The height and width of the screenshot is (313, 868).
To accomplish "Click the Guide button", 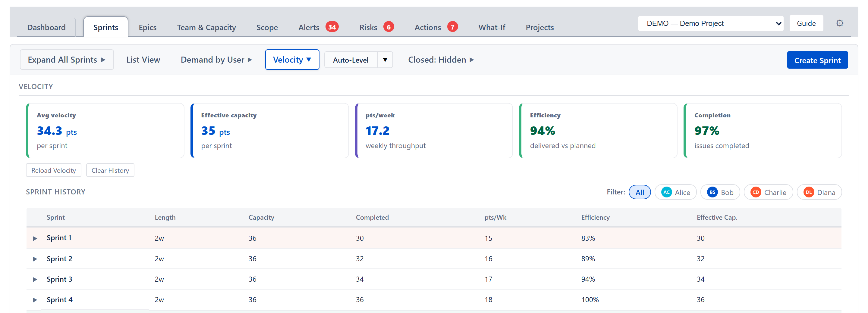I will 806,23.
